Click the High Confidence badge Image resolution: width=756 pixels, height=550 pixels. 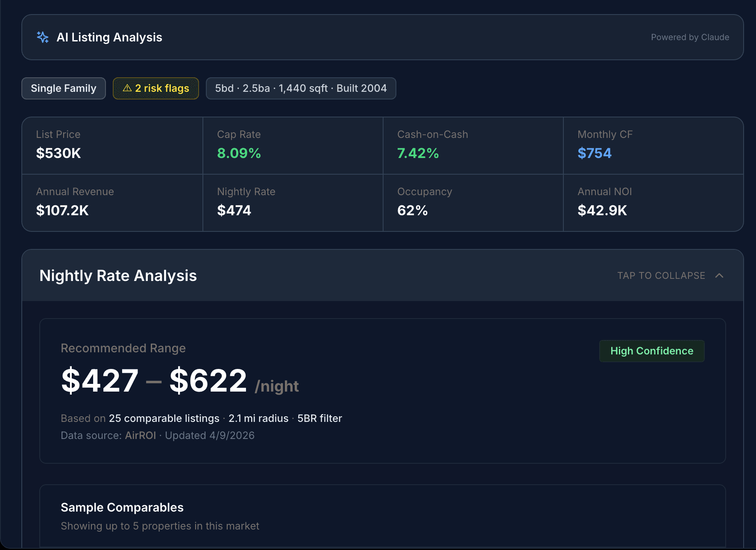click(651, 351)
